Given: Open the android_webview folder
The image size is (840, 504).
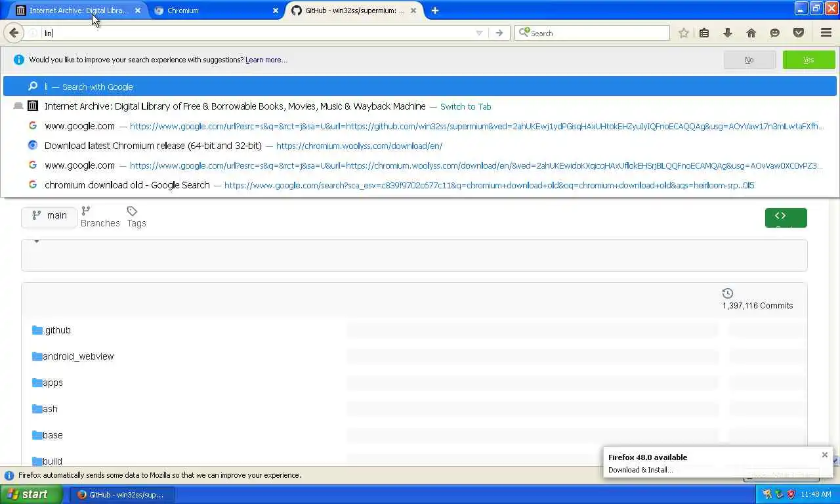Looking at the screenshot, I should pyautogui.click(x=78, y=356).
